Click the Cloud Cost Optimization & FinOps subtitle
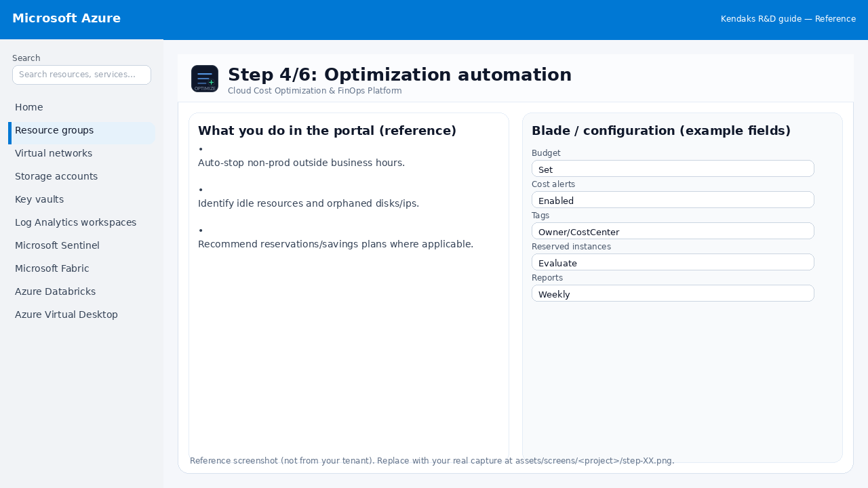The width and height of the screenshot is (868, 488). [x=315, y=91]
